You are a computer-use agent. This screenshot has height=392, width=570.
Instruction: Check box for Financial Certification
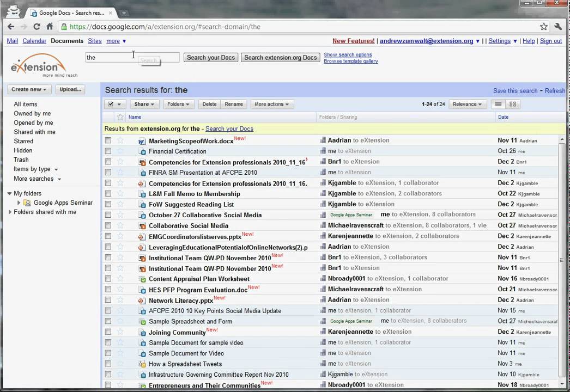coord(108,151)
